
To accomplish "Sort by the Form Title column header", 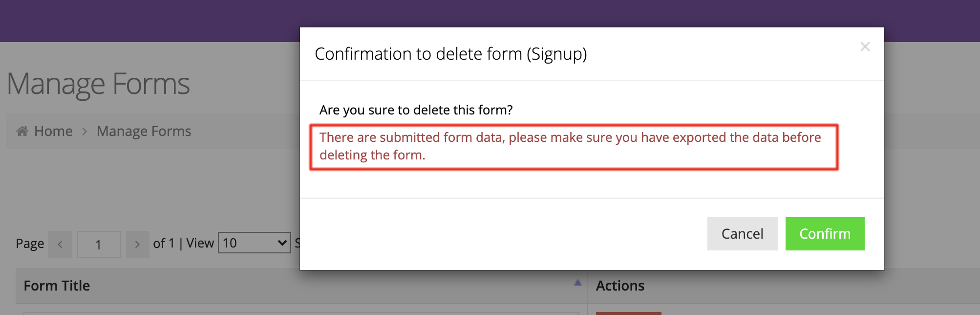I will (57, 286).
